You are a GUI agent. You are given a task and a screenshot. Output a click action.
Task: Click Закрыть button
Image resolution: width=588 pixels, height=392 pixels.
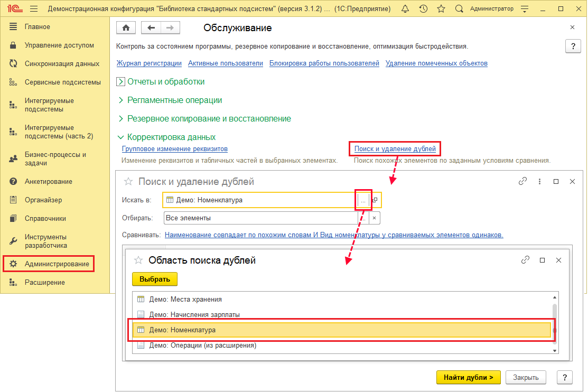click(x=526, y=377)
